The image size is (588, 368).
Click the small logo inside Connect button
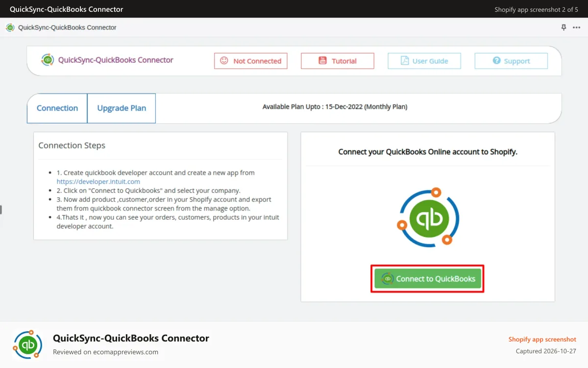tap(388, 279)
